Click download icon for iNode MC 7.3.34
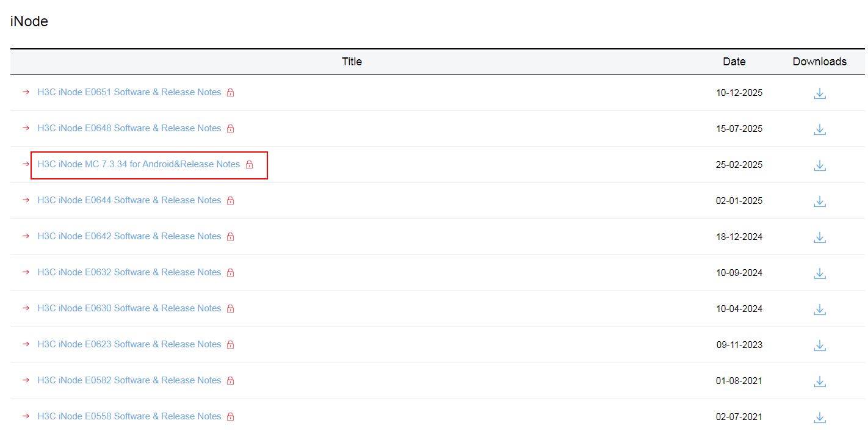This screenshot has width=868, height=434. coord(820,165)
